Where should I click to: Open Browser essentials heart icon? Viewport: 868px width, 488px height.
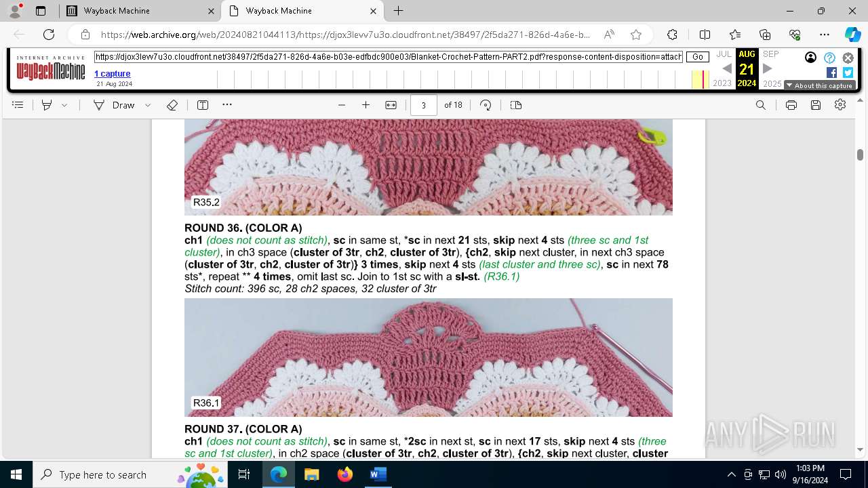coord(795,35)
